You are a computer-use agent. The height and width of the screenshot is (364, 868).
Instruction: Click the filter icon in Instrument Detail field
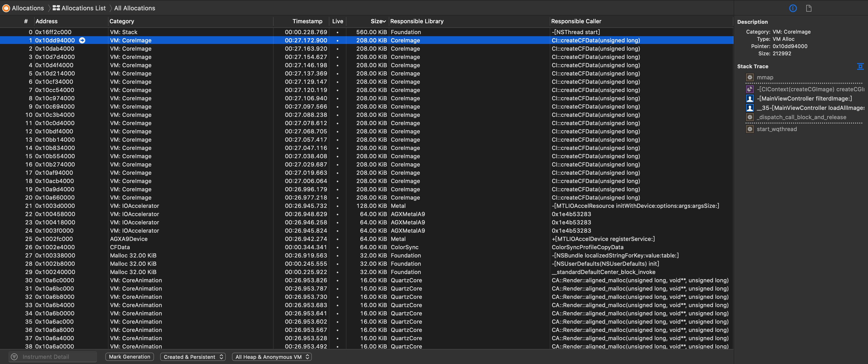(x=14, y=357)
